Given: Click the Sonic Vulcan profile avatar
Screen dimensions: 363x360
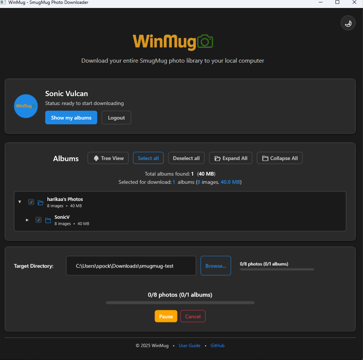Looking at the screenshot, I should pyautogui.click(x=26, y=106).
